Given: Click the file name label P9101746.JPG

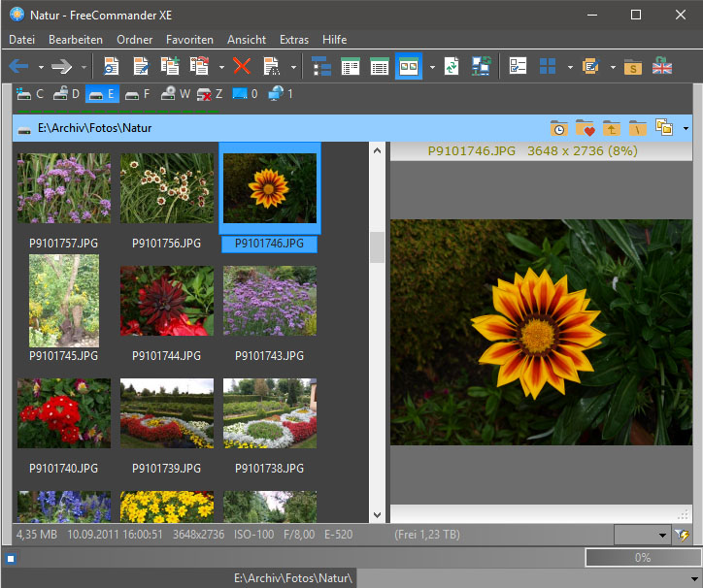Looking at the screenshot, I should [x=269, y=244].
